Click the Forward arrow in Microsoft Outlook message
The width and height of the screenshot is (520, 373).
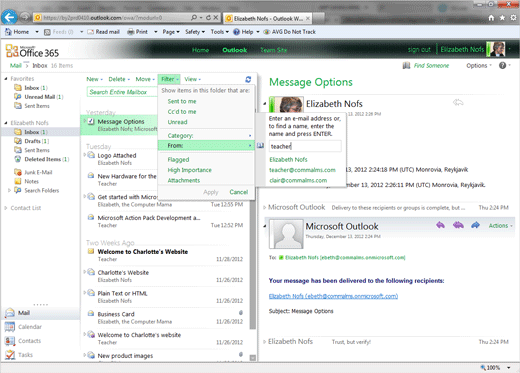[475, 225]
